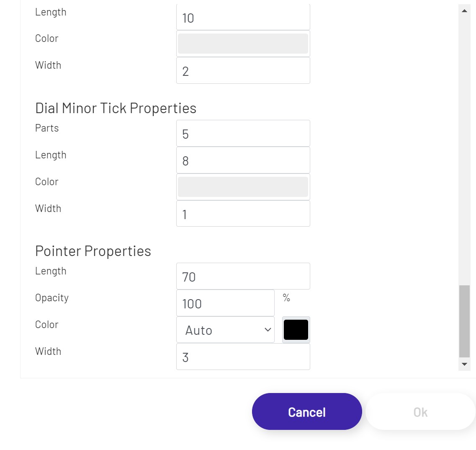476x450 pixels.
Task: Click the empty scrollbar track above thumb
Action: click(x=464, y=147)
